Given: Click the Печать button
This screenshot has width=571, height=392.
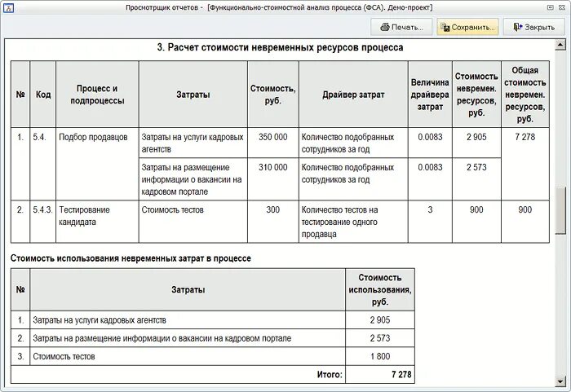Looking at the screenshot, I should [401, 27].
